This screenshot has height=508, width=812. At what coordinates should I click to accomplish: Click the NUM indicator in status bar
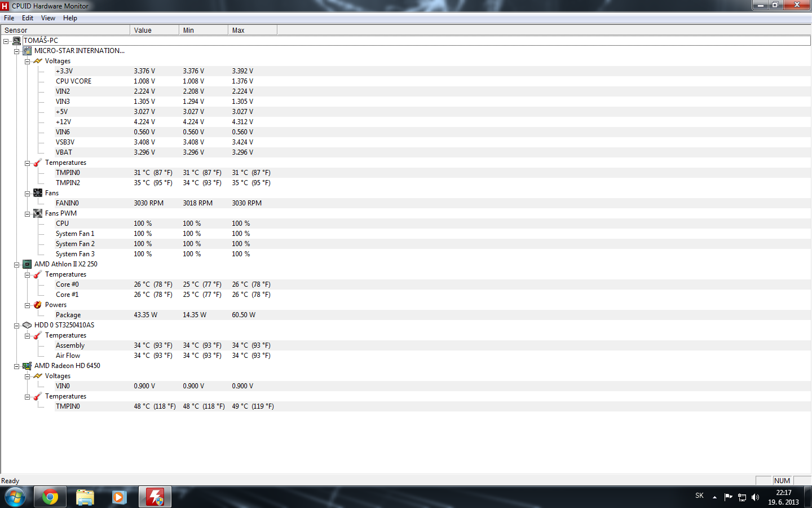click(x=782, y=481)
